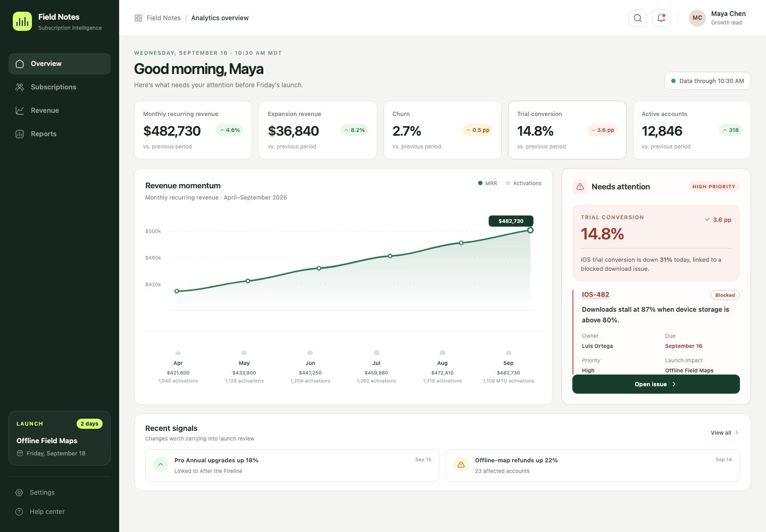Viewport: 766px width, 532px height.
Task: Click the HIGH PRIORITY tag
Action: click(714, 187)
